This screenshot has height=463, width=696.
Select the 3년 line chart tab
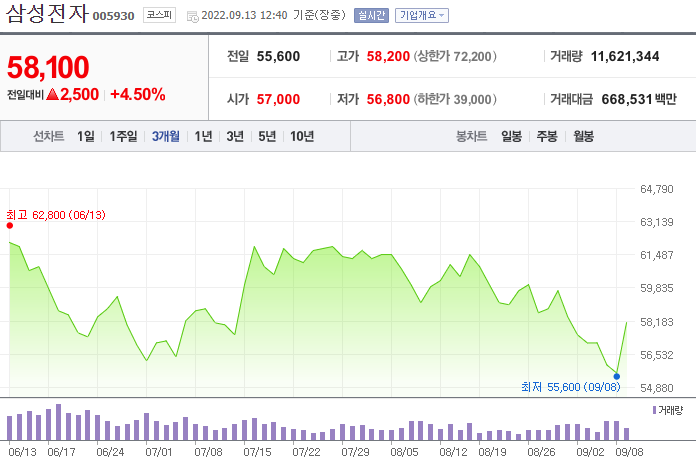coord(235,136)
